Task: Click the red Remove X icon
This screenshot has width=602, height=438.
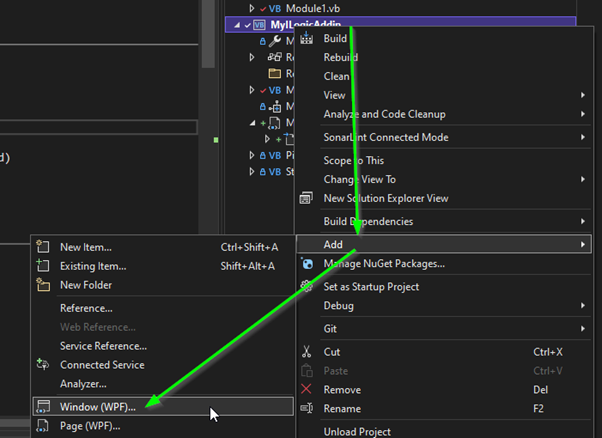Action: (307, 389)
